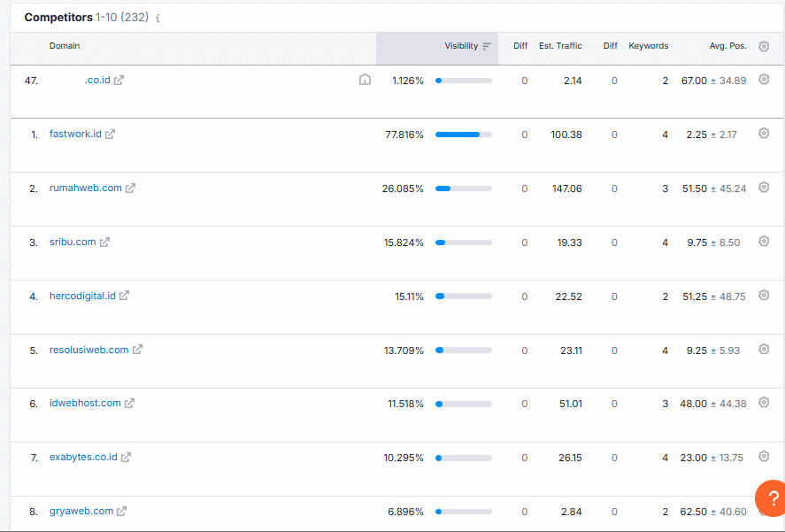Sort by the Keywords column header
The width and height of the screenshot is (785, 532).
point(649,46)
